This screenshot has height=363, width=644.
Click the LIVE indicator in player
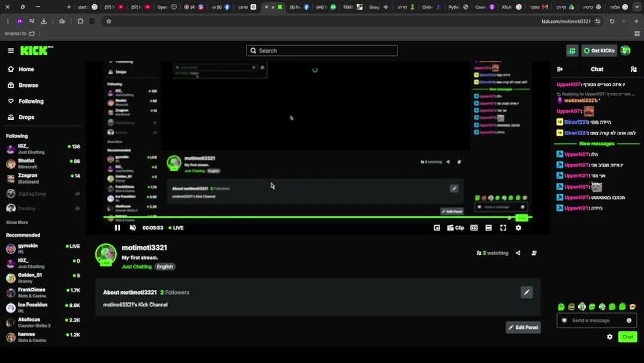click(x=176, y=228)
